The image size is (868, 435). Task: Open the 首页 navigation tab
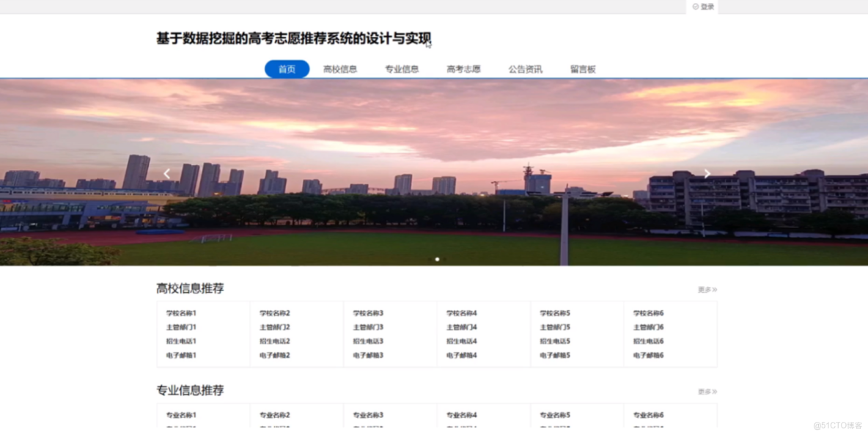coord(287,68)
